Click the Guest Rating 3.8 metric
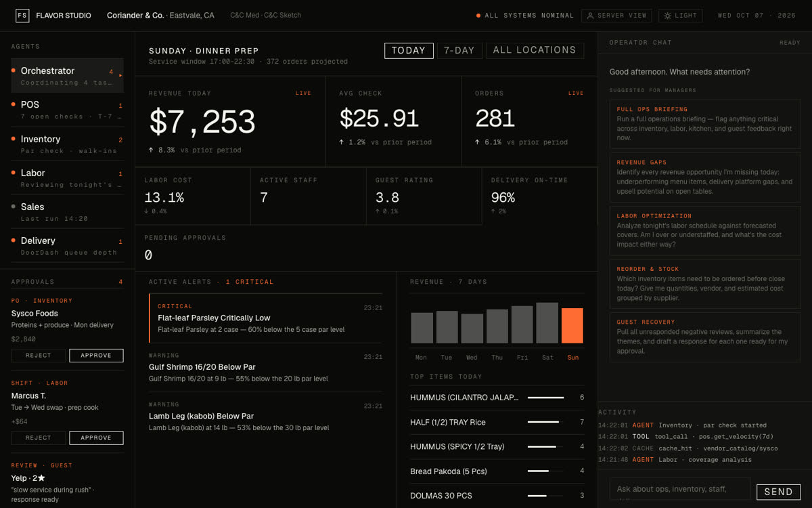Viewport: 812px width, 508px height. click(424, 197)
